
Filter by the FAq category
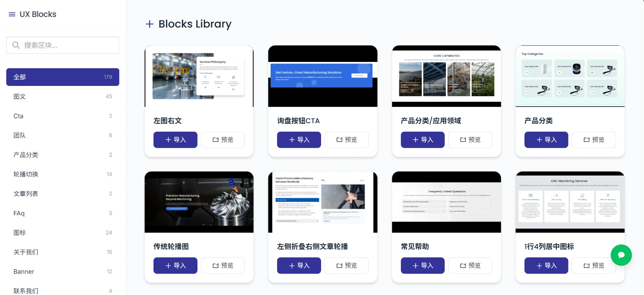(63, 213)
